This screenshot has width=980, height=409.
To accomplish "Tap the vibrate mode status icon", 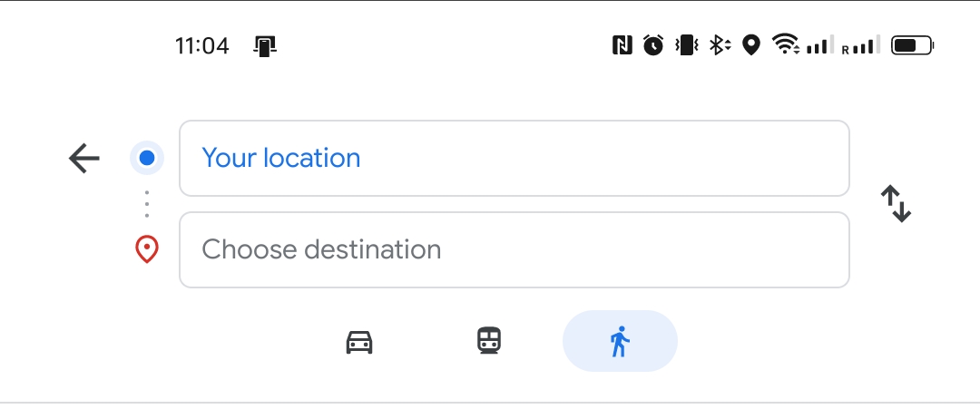I will (x=686, y=45).
